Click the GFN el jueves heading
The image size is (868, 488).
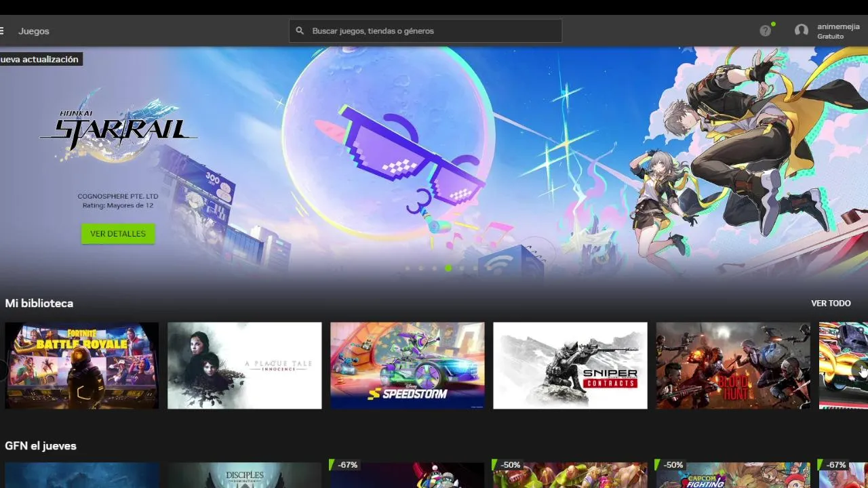[x=41, y=446]
